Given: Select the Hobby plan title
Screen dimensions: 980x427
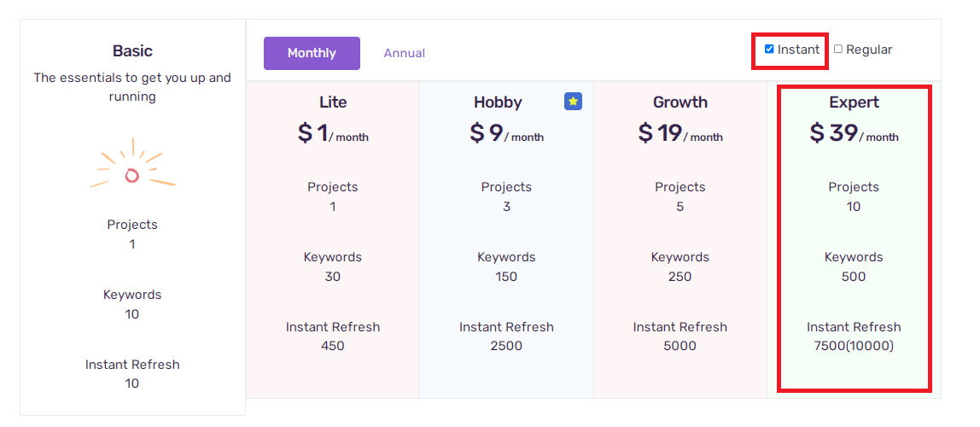Looking at the screenshot, I should 499,102.
